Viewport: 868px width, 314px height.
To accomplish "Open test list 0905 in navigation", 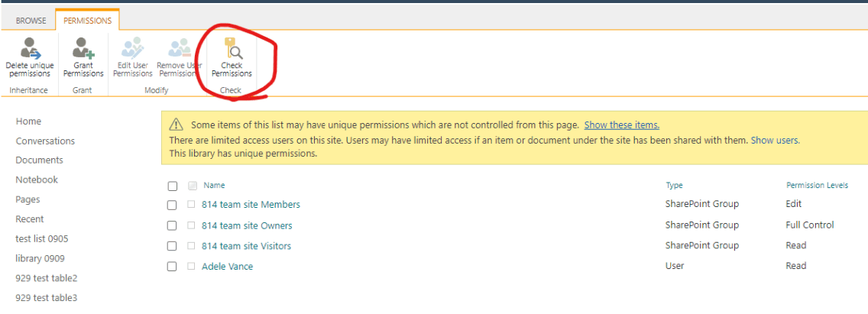I will click(x=42, y=238).
